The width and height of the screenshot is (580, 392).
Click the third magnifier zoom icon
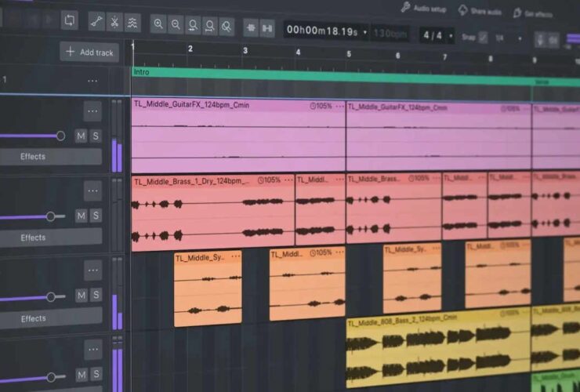[193, 26]
